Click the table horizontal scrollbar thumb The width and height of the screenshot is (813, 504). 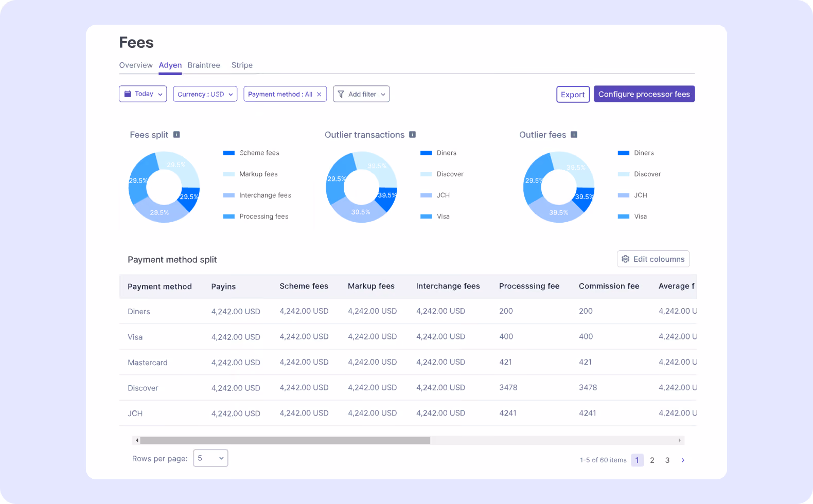point(285,440)
